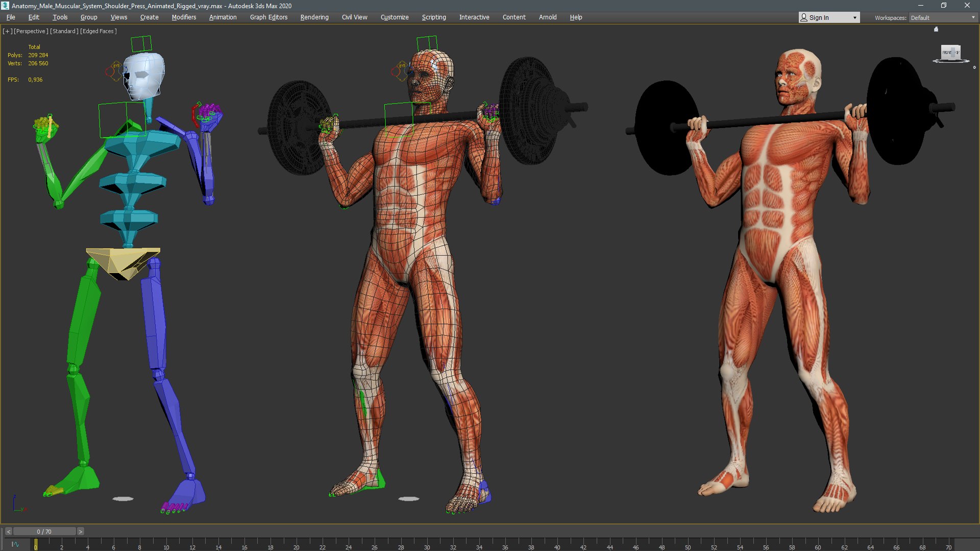Image resolution: width=980 pixels, height=551 pixels.
Task: Click the ViewCube home icon
Action: point(936,29)
